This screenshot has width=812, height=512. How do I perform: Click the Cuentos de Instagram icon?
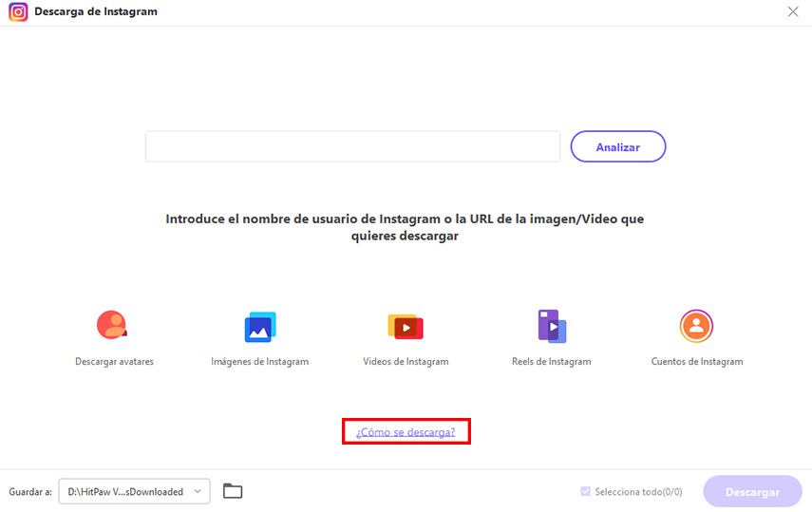[696, 326]
